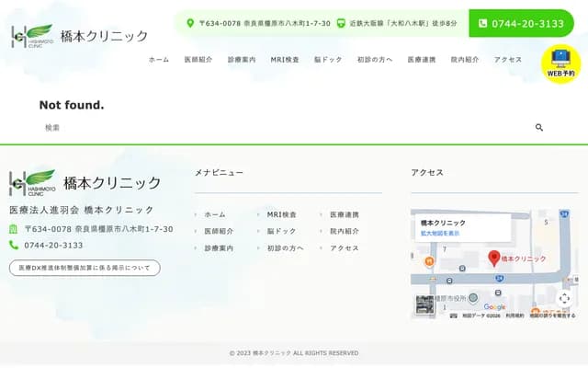This screenshot has height=368, width=588.
Task: Open ホーム in top navigation
Action: click(159, 59)
